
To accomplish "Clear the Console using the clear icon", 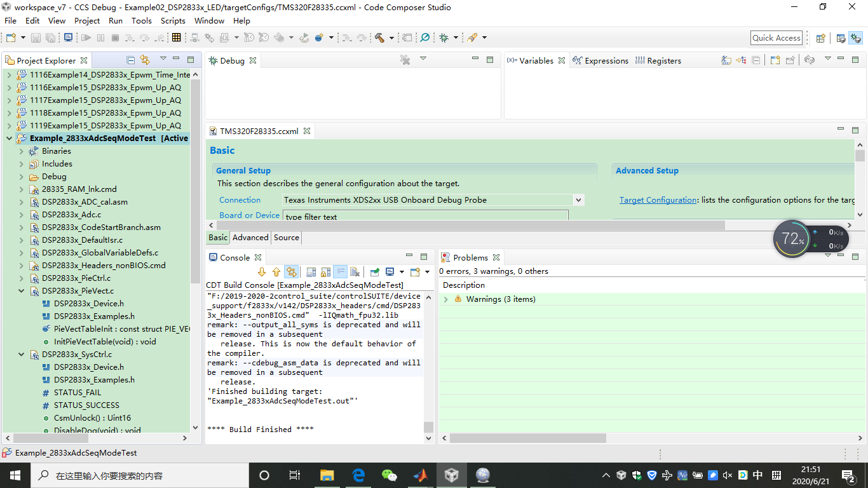I will (x=355, y=271).
